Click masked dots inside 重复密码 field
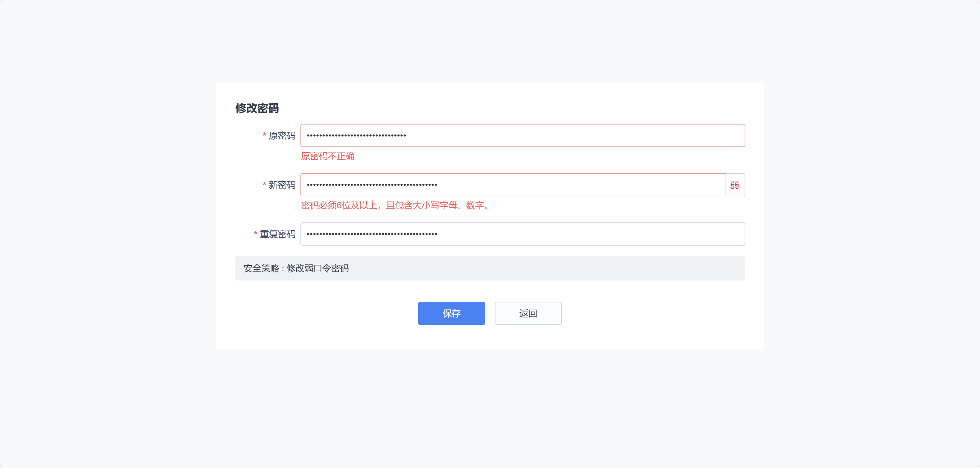The width and height of the screenshot is (980, 468). pyautogui.click(x=372, y=234)
